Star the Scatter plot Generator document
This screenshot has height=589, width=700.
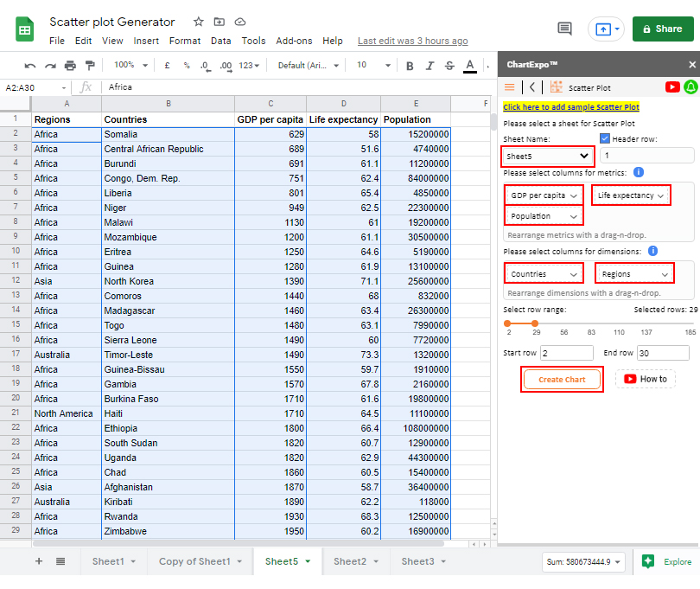pos(199,22)
